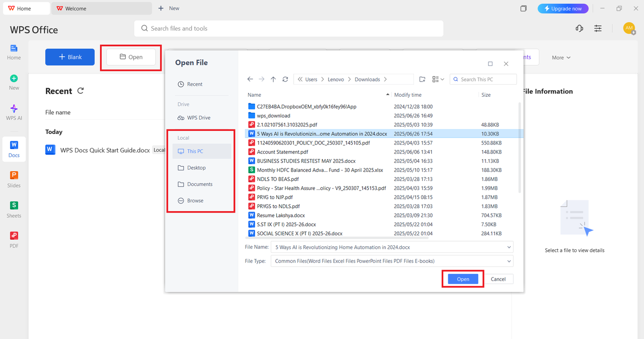Expand the More menu in toolbar
This screenshot has width=644, height=339.
[561, 57]
